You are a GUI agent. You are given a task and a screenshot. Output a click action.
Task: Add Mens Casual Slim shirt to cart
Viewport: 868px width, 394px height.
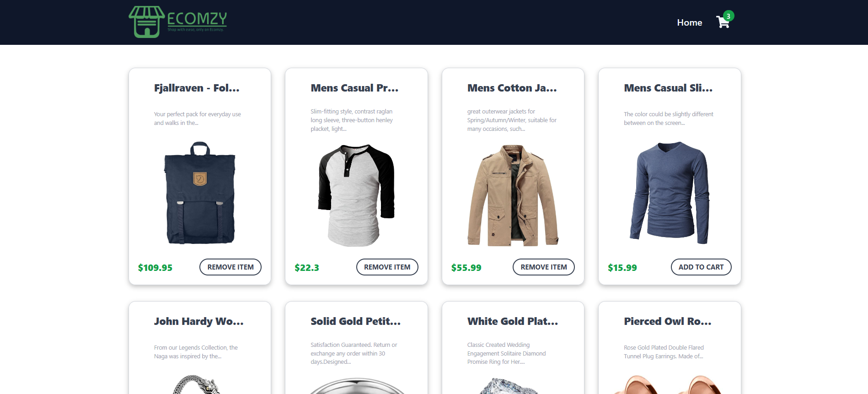point(701,267)
